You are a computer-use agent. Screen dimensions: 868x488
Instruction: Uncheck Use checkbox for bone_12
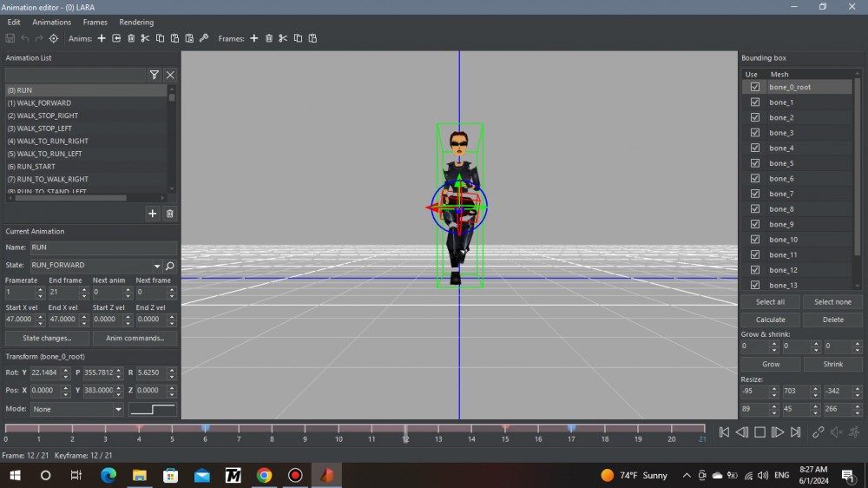click(x=755, y=270)
